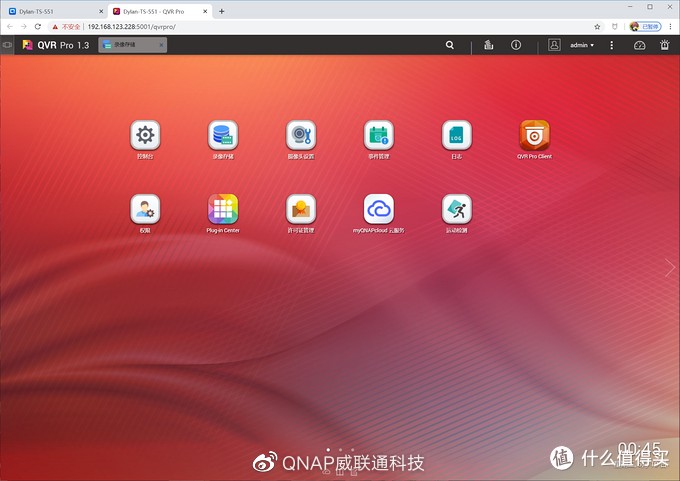This screenshot has width=680, height=481.
Task: Open the Plug-in Center app
Action: click(x=223, y=209)
